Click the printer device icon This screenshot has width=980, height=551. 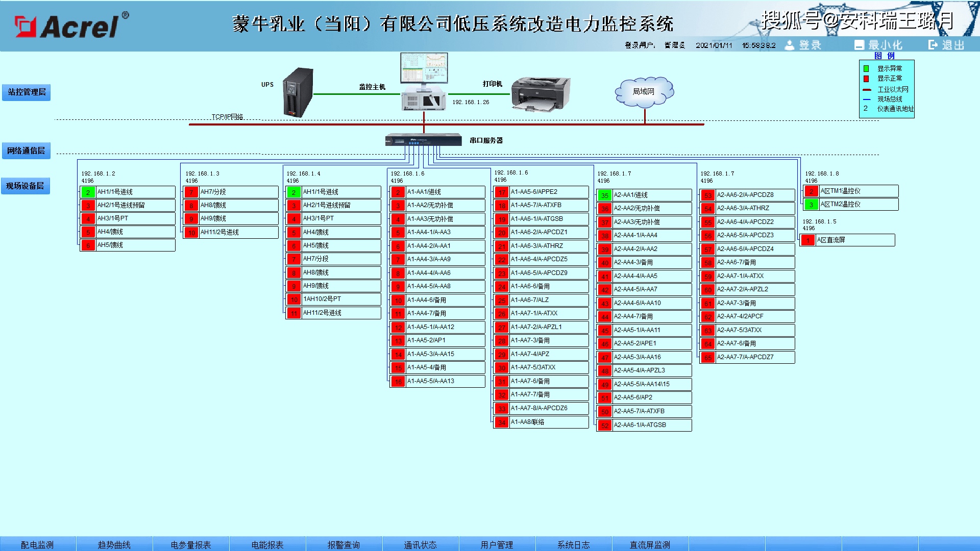[x=541, y=94]
